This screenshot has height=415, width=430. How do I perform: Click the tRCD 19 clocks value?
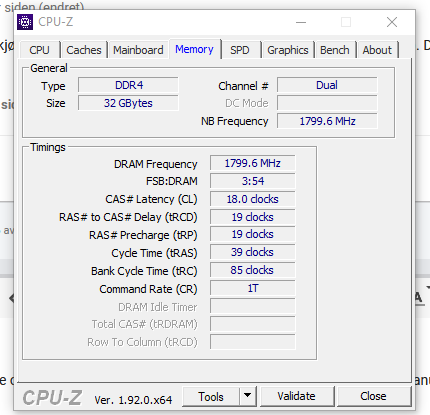pos(253,217)
